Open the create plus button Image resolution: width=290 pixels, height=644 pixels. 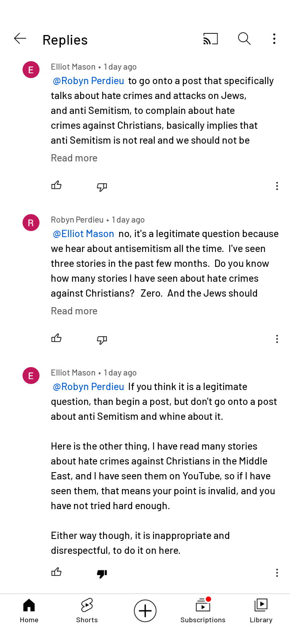pyautogui.click(x=145, y=611)
